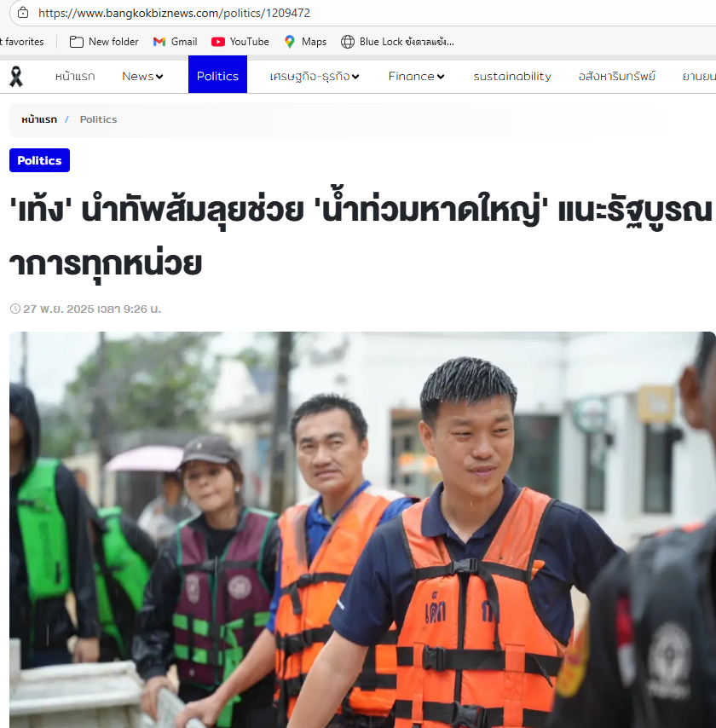Expand the เศรษฐกิจ-ธุรกิจ dropdown menu
The width and height of the screenshot is (716, 728).
point(315,76)
